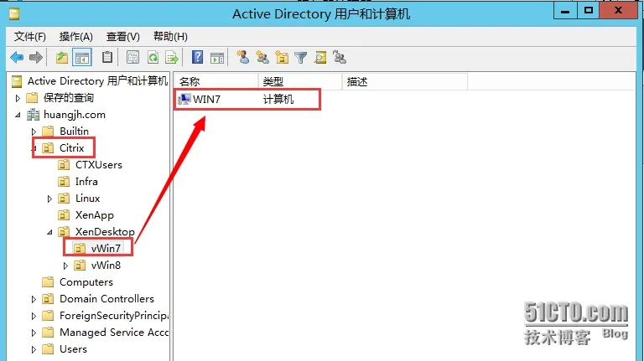This screenshot has width=644, height=361.
Task: Select the ForeignSecurityPrincipals container
Action: click(x=113, y=316)
